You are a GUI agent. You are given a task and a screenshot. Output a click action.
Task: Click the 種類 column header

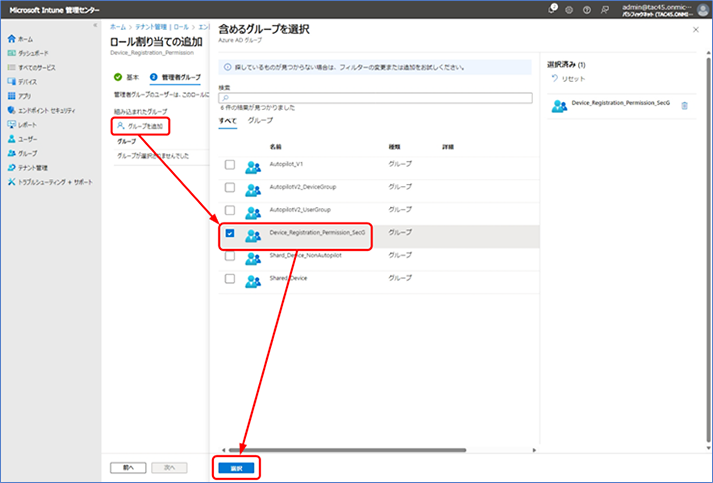[x=394, y=147]
